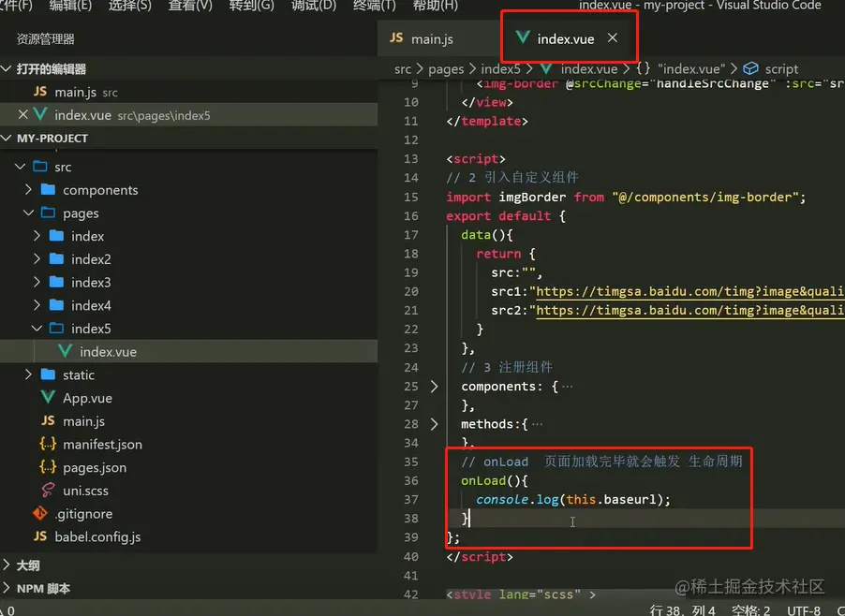Switch to the main.js editor tab
845x616 pixels.
tap(439, 38)
